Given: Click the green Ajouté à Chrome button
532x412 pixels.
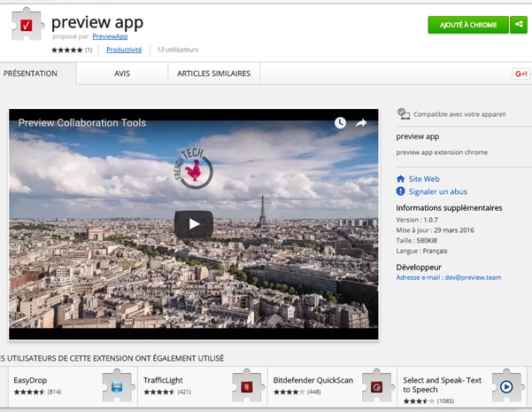Looking at the screenshot, I should (468, 25).
